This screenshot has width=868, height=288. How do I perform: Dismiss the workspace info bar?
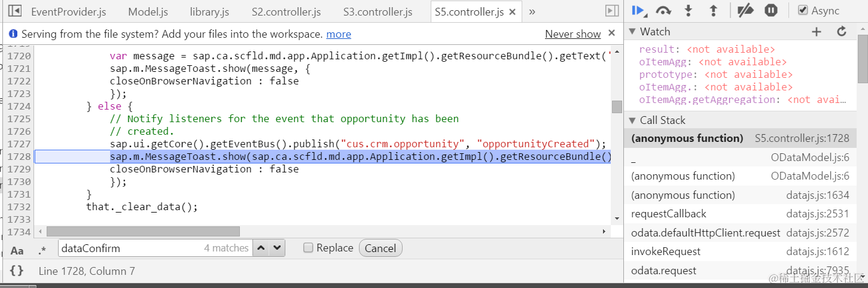611,33
